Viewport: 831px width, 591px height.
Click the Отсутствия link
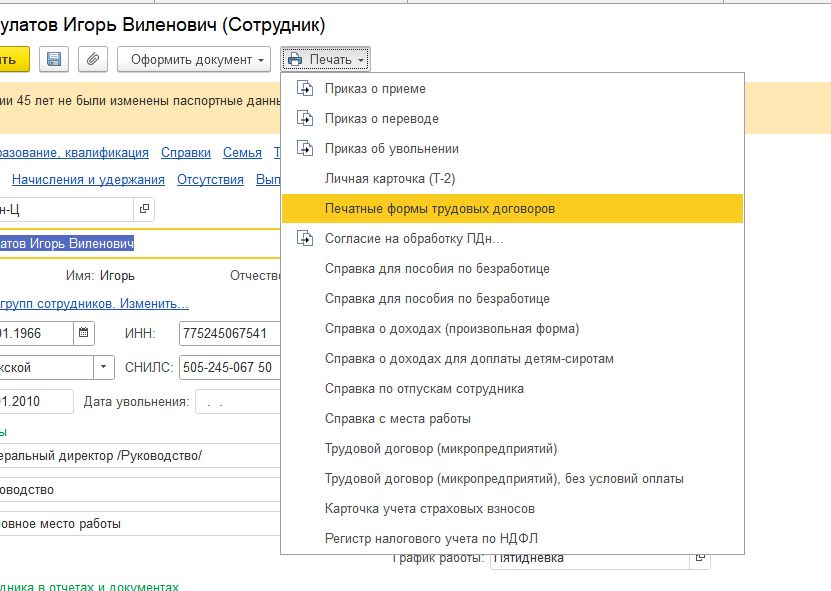pyautogui.click(x=210, y=180)
